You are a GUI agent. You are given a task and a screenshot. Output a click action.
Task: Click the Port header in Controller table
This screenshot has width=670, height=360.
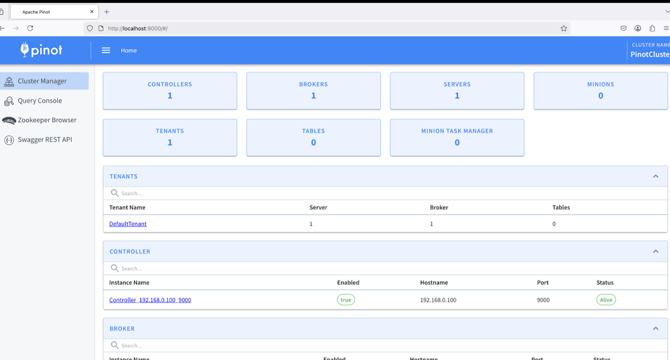pos(543,283)
